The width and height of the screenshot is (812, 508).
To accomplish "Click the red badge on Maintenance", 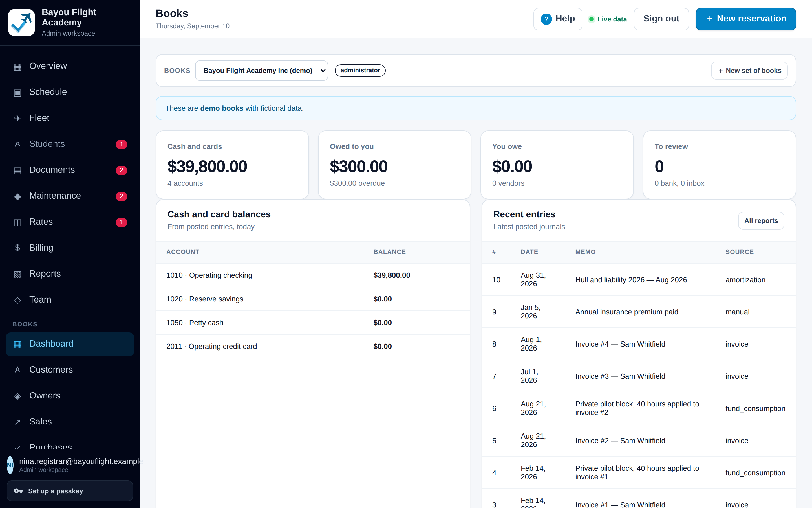I will point(122,196).
